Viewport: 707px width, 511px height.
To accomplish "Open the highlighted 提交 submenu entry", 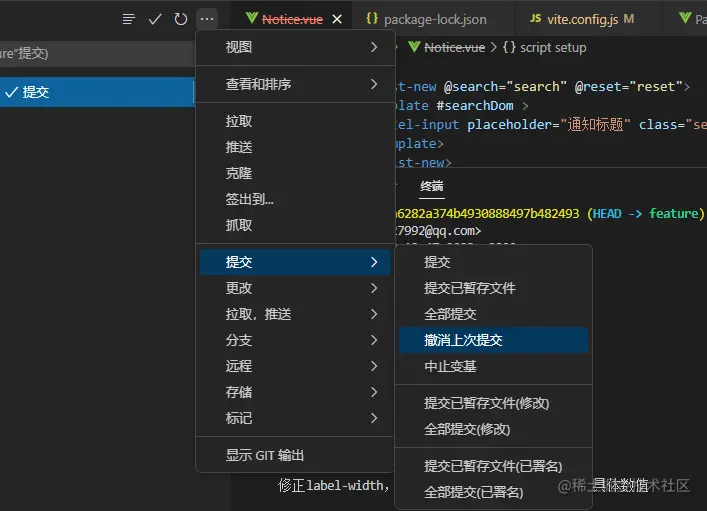I will tap(295, 262).
